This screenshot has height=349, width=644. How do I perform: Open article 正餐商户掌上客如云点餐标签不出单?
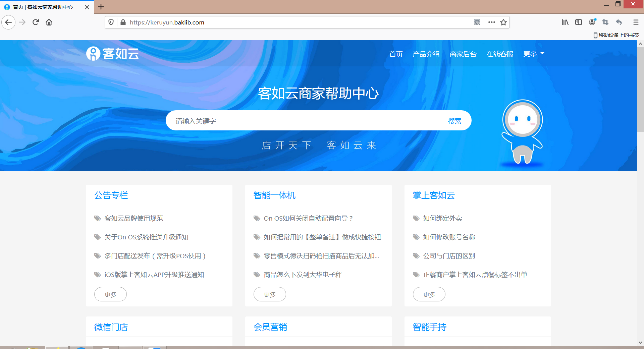tap(475, 275)
